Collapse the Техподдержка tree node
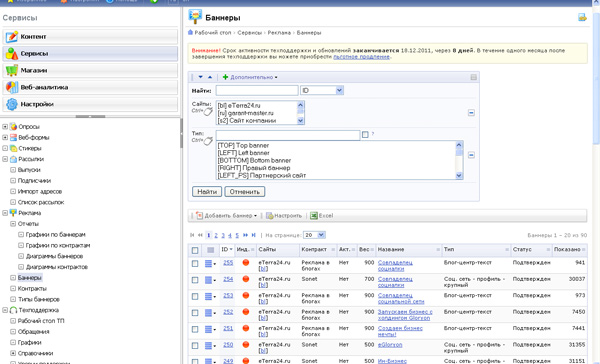Screen dimensions: 600x364 [5, 310]
